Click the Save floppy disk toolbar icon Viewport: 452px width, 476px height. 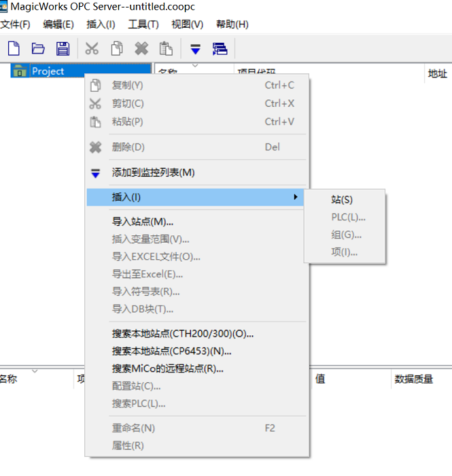[x=63, y=48]
